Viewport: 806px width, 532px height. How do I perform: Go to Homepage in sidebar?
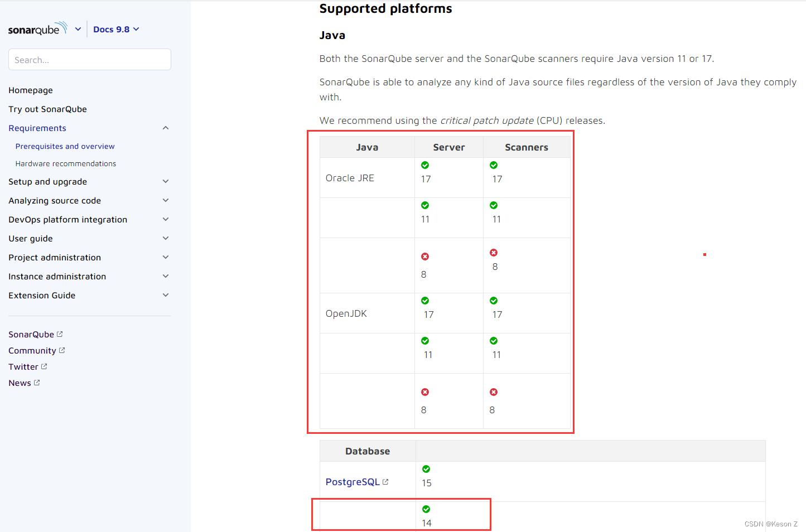pos(31,90)
